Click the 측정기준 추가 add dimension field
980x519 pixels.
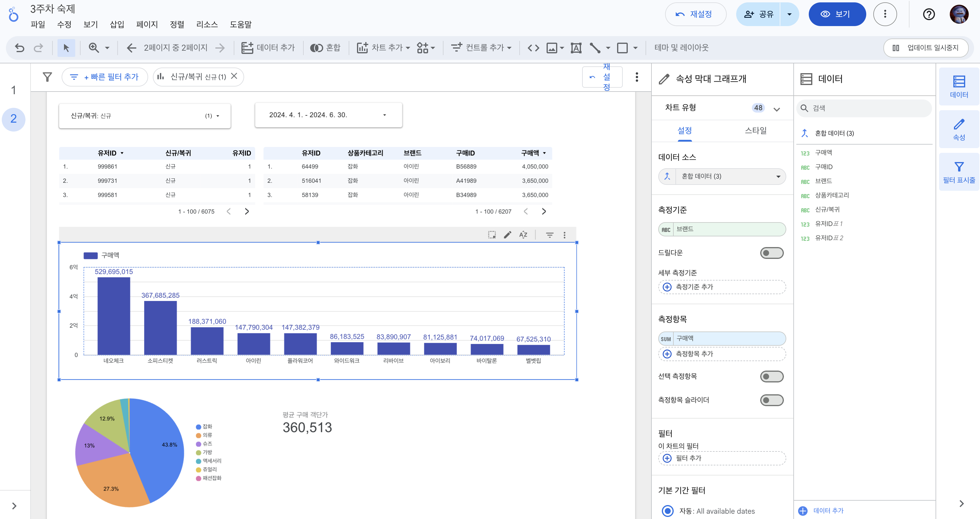coord(722,287)
